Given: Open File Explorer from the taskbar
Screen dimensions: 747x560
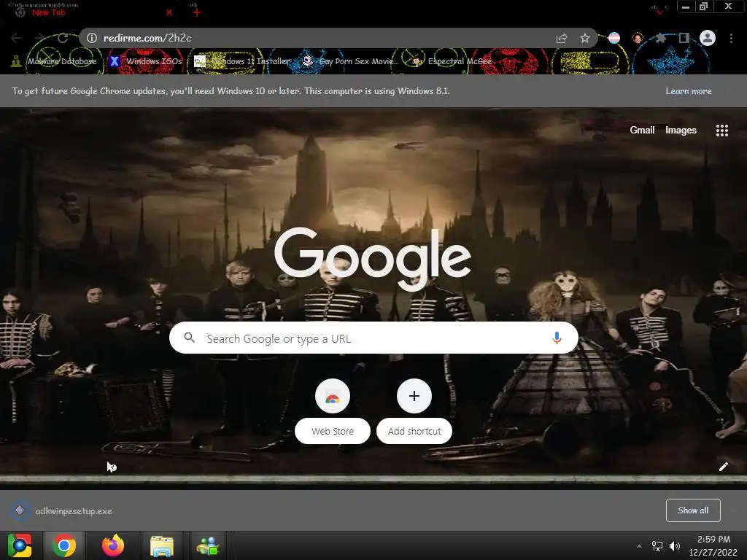Looking at the screenshot, I should 162,546.
